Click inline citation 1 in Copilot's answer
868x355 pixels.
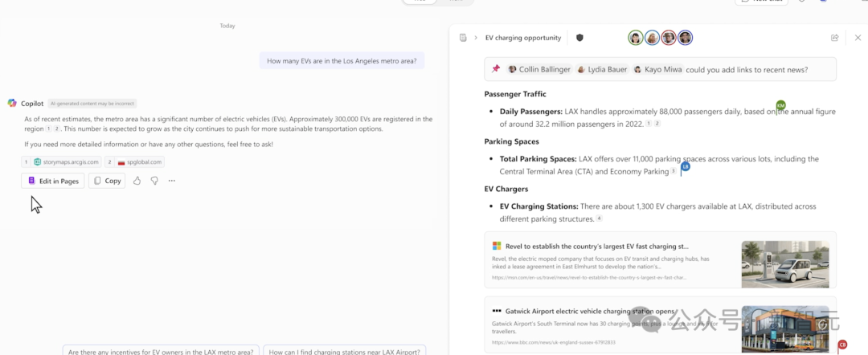[x=48, y=129]
